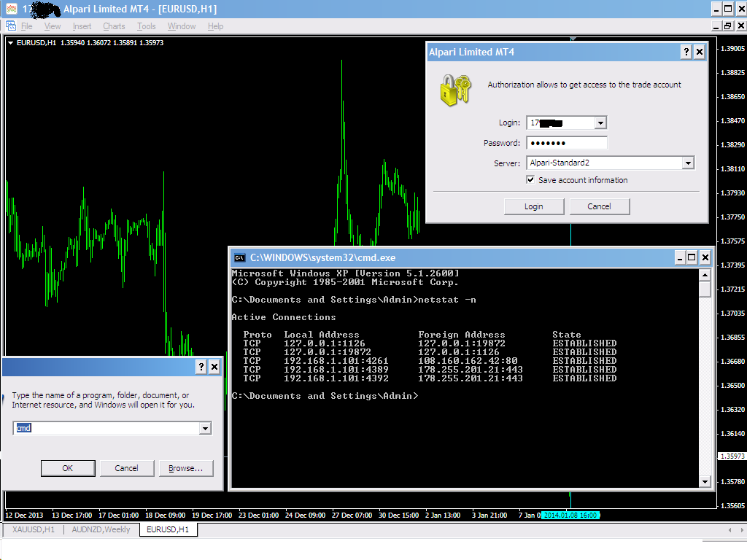Click the cmd window vertical scrollbar thumb
Image resolution: width=747 pixels, height=560 pixels.
(x=705, y=289)
